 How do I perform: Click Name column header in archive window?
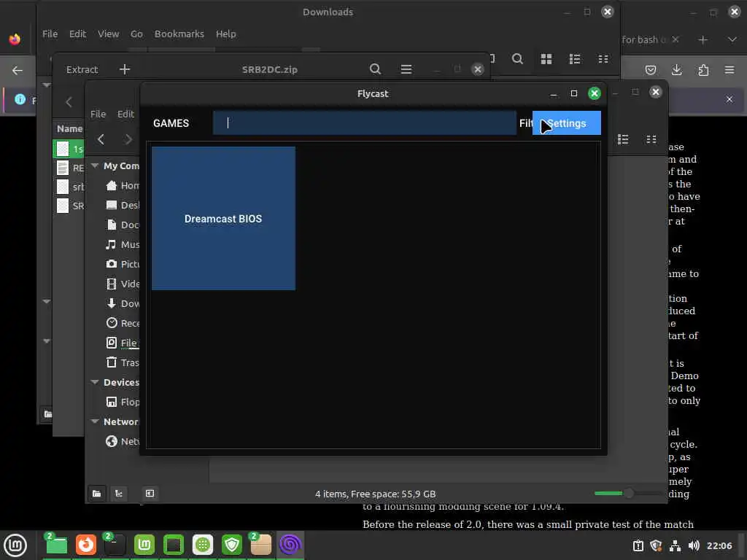69,128
